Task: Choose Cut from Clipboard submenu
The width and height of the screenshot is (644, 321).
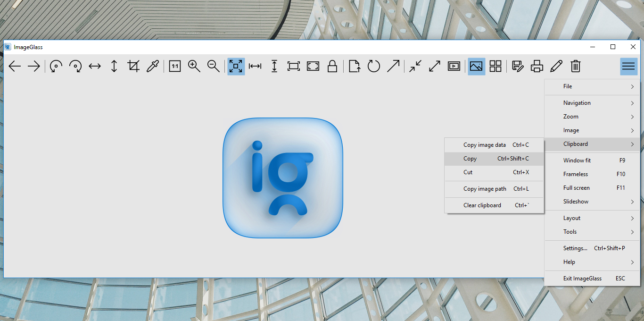Action: point(494,172)
